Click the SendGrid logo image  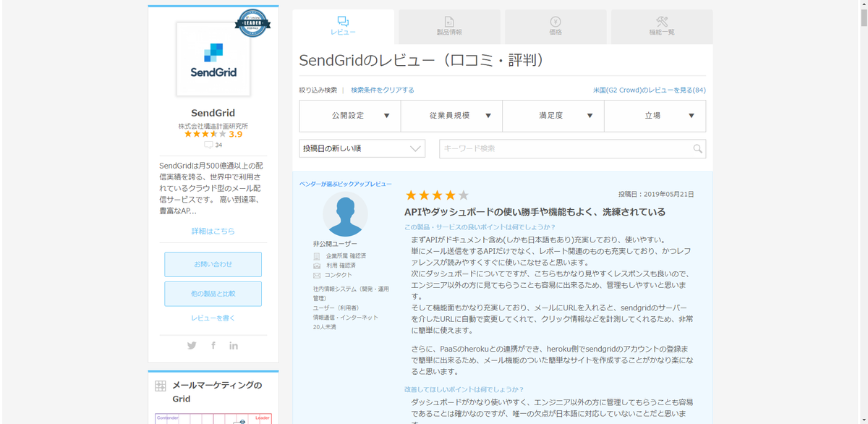click(x=213, y=59)
